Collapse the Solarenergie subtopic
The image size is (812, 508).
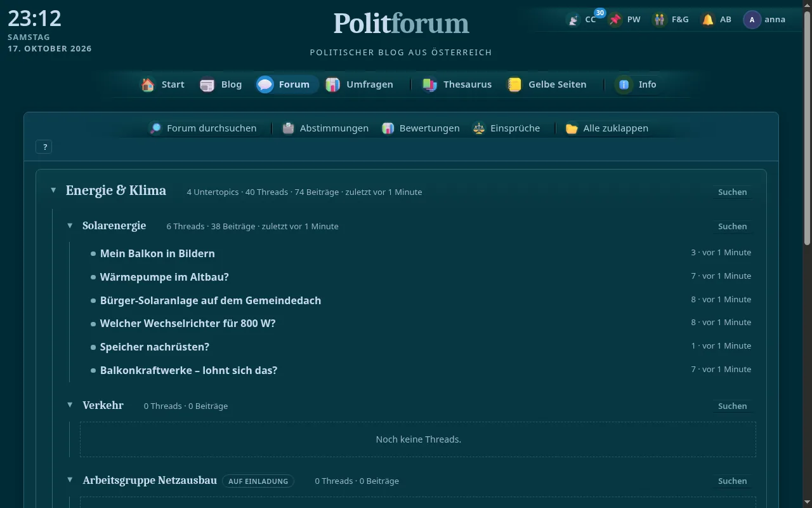[x=70, y=225]
